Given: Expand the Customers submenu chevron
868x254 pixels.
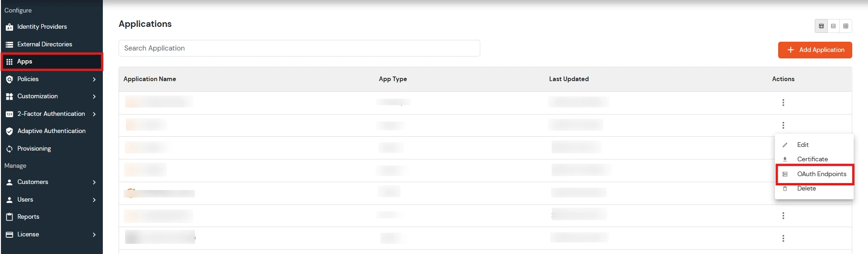Looking at the screenshot, I should (x=94, y=182).
